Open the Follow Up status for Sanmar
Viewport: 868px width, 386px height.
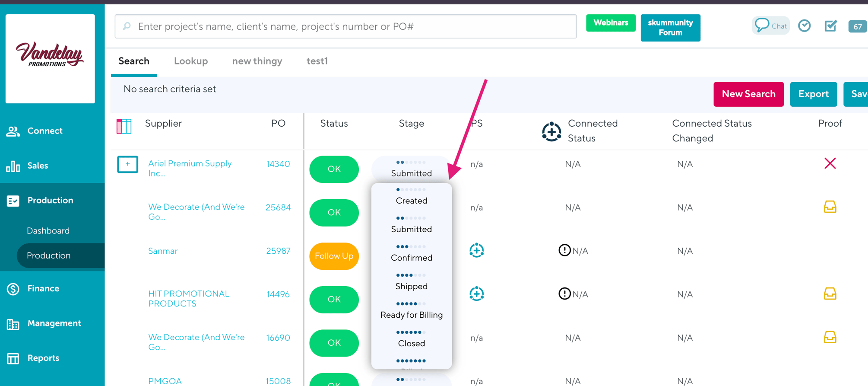click(334, 256)
